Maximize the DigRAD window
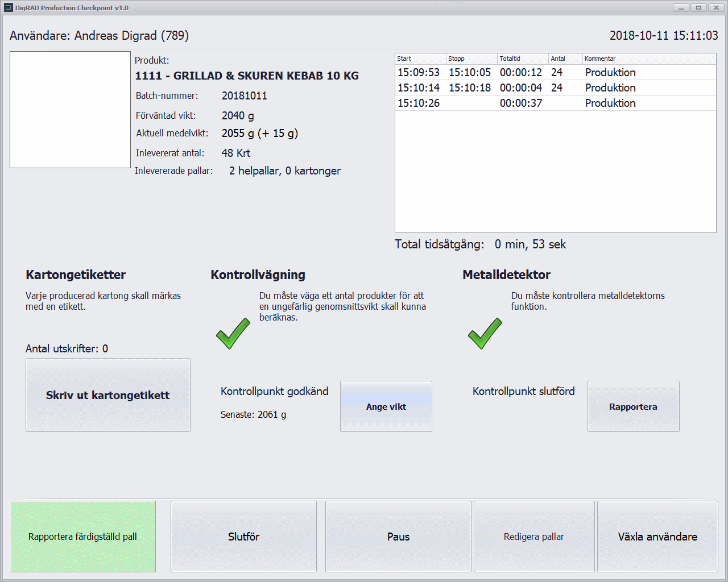The image size is (728, 582). point(698,7)
